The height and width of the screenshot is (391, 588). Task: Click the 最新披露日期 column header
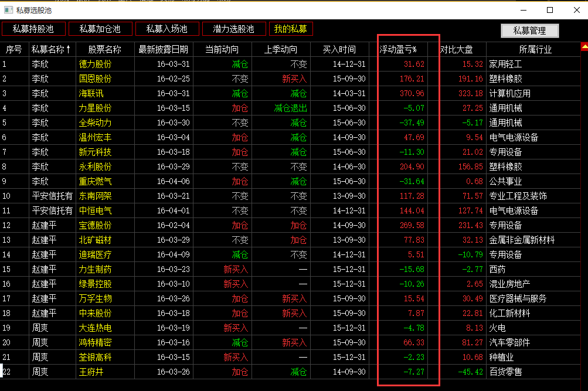click(164, 50)
